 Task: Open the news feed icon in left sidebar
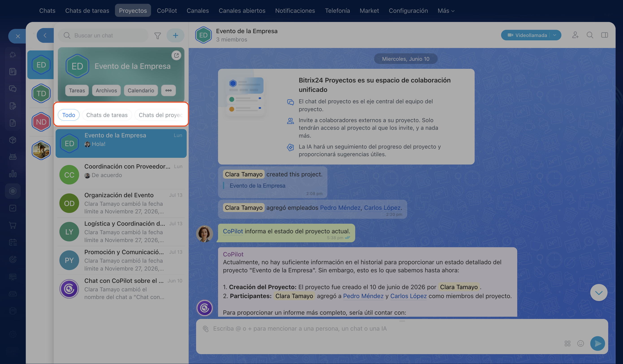click(x=13, y=72)
